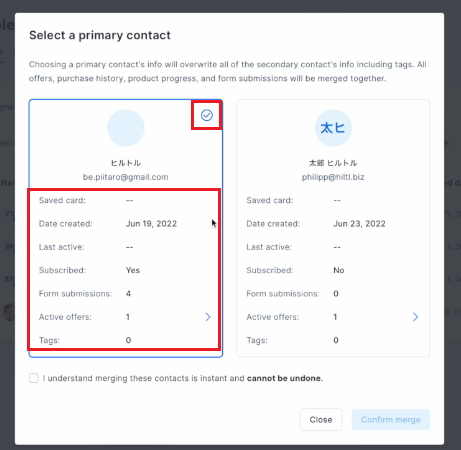Click the philipp@hiltl.biz email text

click(x=333, y=177)
